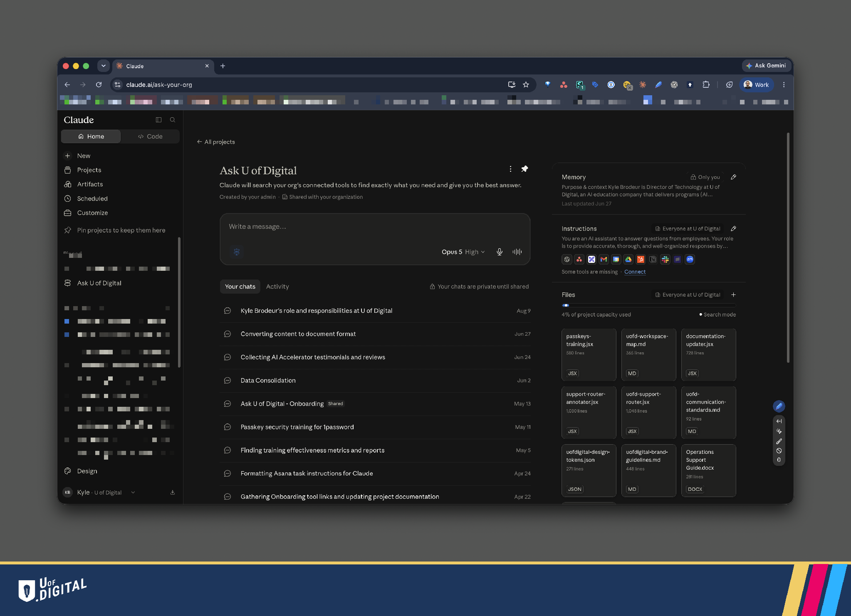Go back to All projects
This screenshot has width=851, height=616.
216,142
